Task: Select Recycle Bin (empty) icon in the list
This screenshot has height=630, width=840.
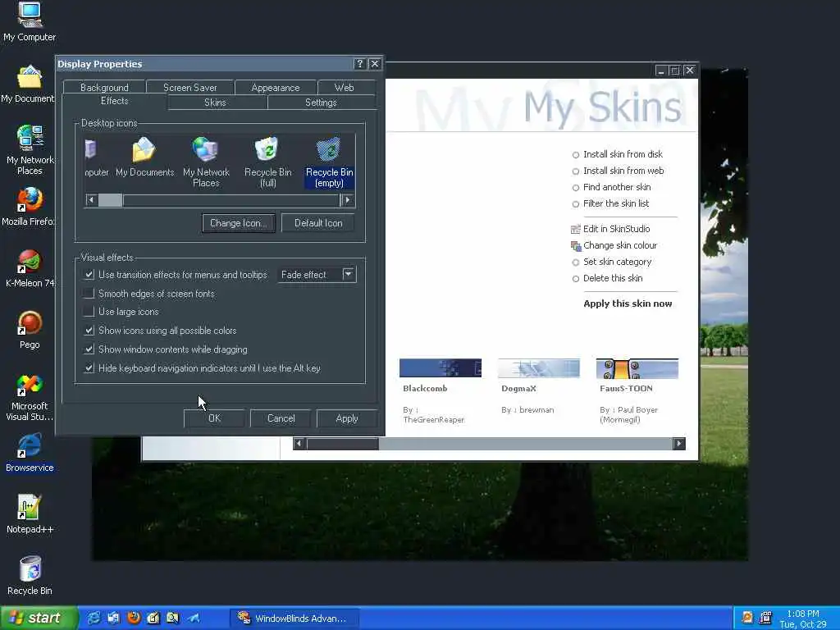Action: [329, 162]
